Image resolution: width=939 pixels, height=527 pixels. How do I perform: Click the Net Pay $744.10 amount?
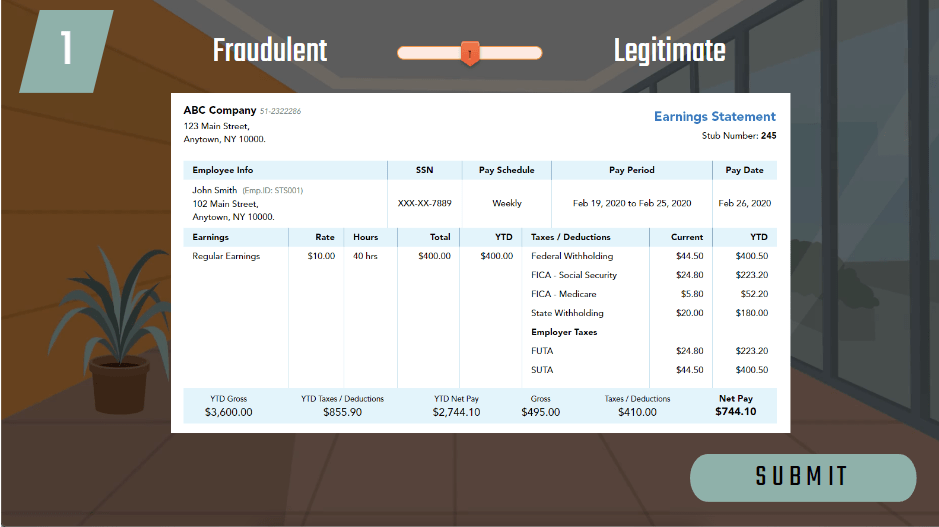735,411
